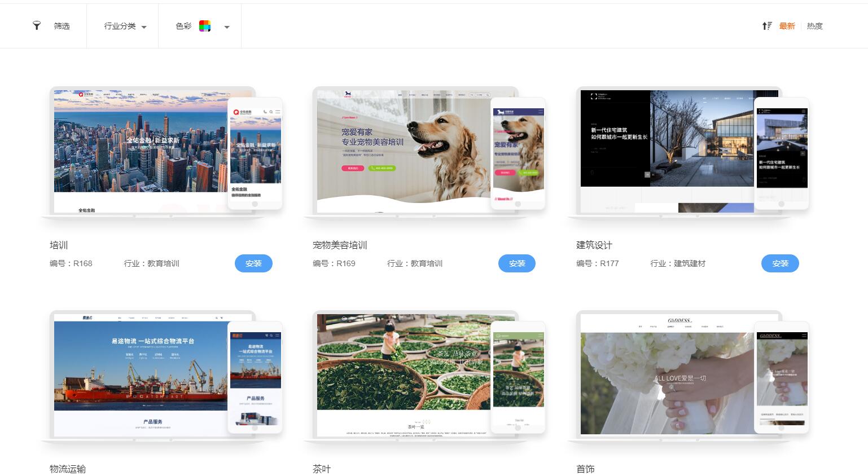The width and height of the screenshot is (868, 476).
Task: Click the sort arrows icon next to 最新
Action: coord(767,26)
